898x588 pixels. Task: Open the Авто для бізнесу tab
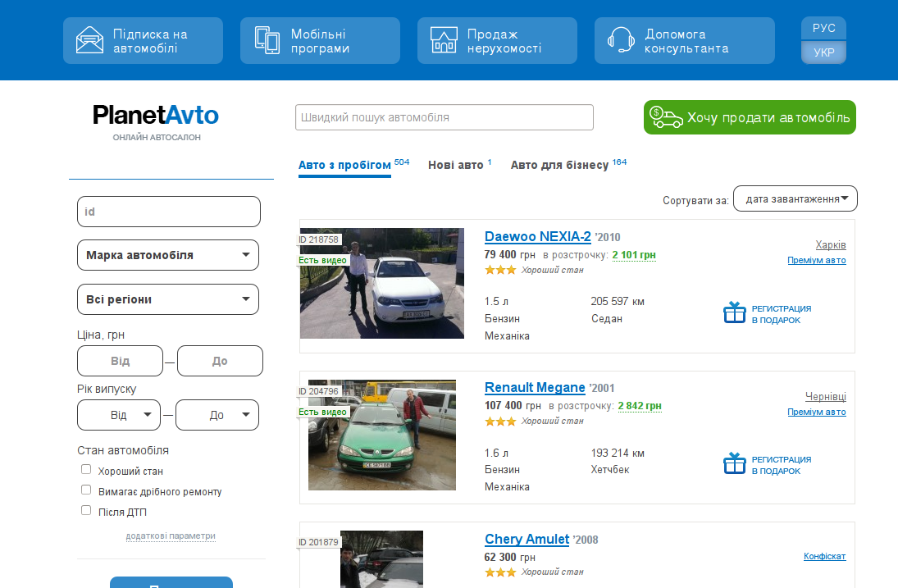(559, 165)
